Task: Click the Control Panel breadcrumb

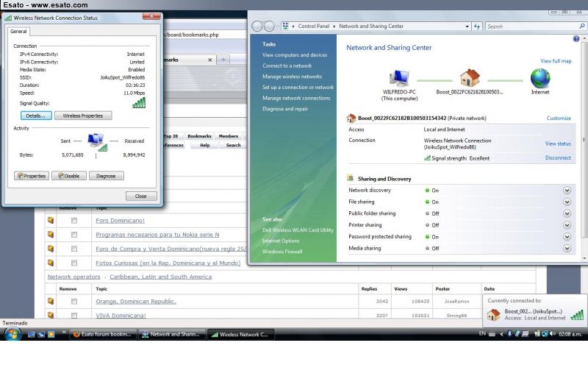Action: point(314,26)
